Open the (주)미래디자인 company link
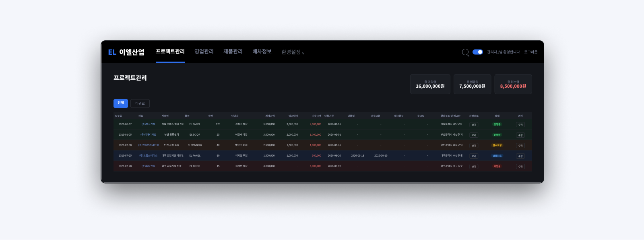Viewport: 644px width, 240px height. (x=149, y=135)
